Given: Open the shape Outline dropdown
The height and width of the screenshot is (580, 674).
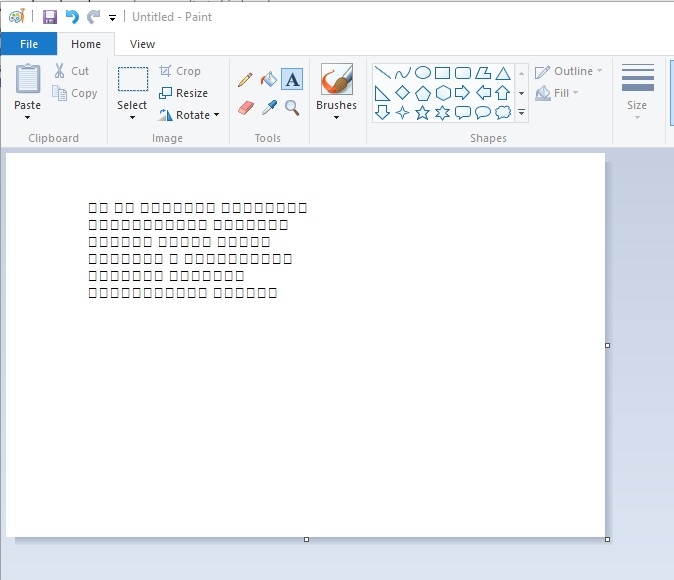Looking at the screenshot, I should (x=568, y=71).
